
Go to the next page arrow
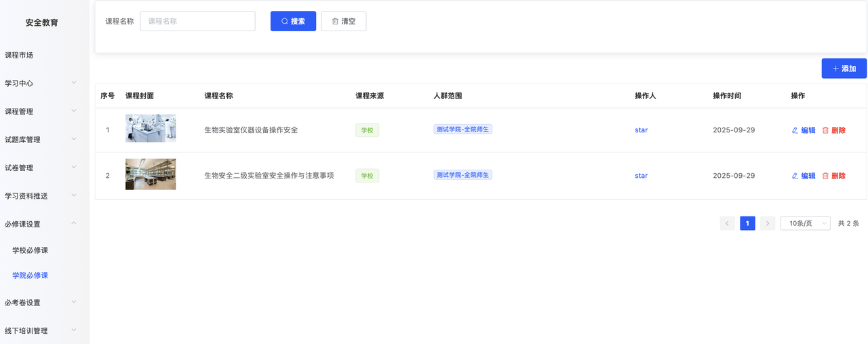click(x=768, y=223)
